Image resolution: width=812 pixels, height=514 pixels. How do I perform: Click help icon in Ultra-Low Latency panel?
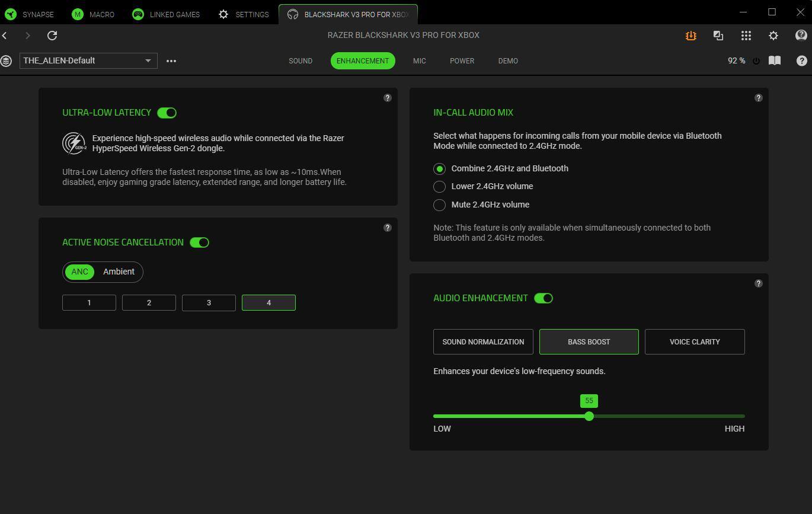[388, 98]
